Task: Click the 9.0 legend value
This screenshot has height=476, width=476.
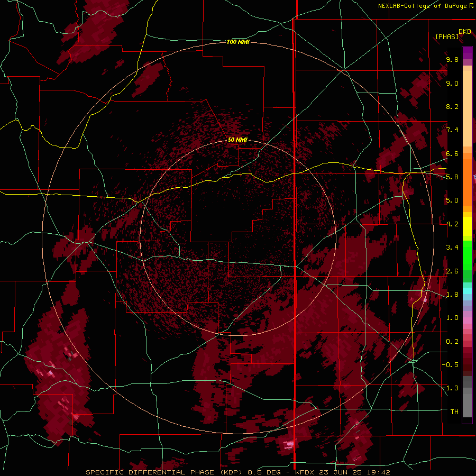Action: (452, 83)
